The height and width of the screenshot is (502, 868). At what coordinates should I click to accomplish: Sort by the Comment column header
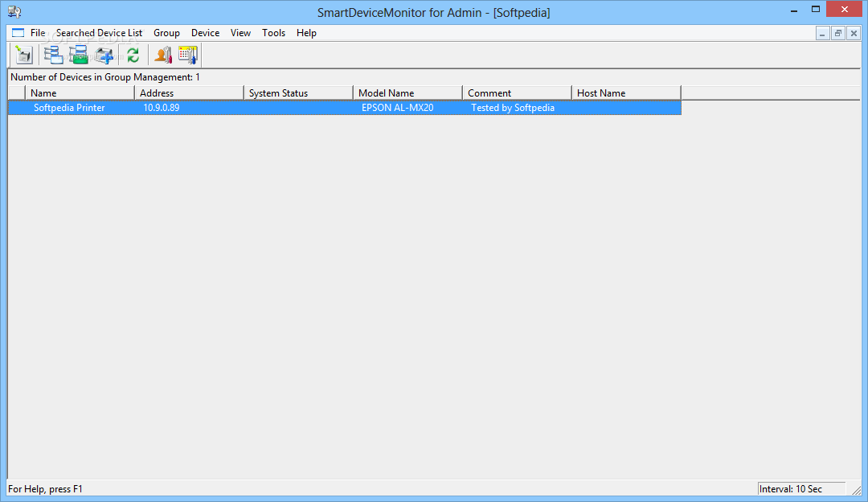pos(517,93)
